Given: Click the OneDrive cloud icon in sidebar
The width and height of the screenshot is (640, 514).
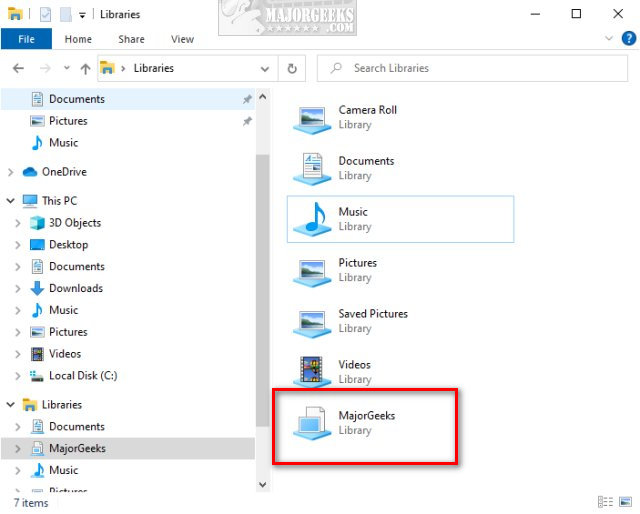Looking at the screenshot, I should point(30,172).
